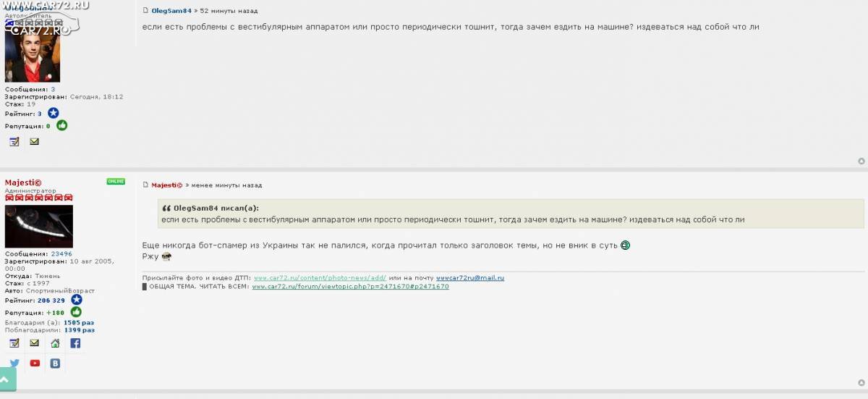Open OlegSam84 author link in first post header
The height and width of the screenshot is (399, 868).
pos(171,12)
